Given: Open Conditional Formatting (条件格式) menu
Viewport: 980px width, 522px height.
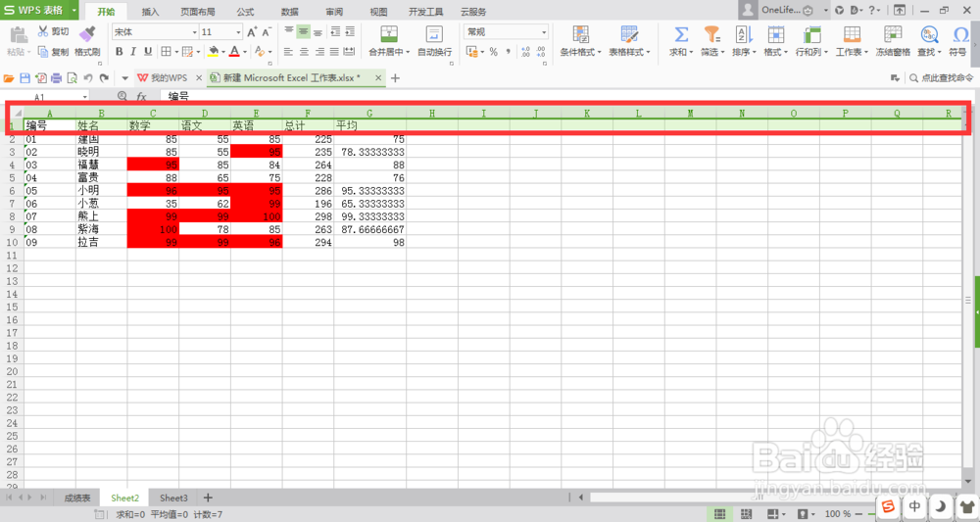Looking at the screenshot, I should (580, 41).
